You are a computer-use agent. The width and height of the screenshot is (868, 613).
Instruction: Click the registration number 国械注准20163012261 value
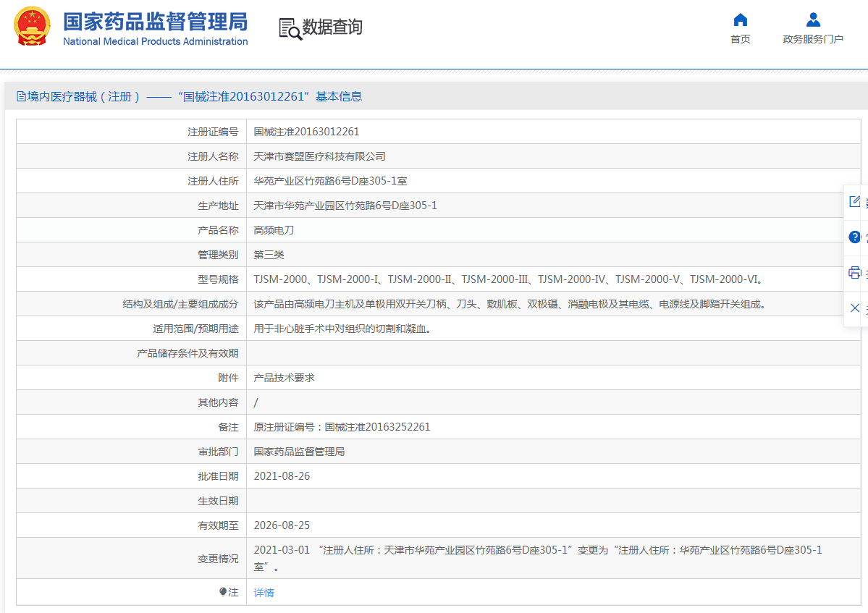point(306,132)
